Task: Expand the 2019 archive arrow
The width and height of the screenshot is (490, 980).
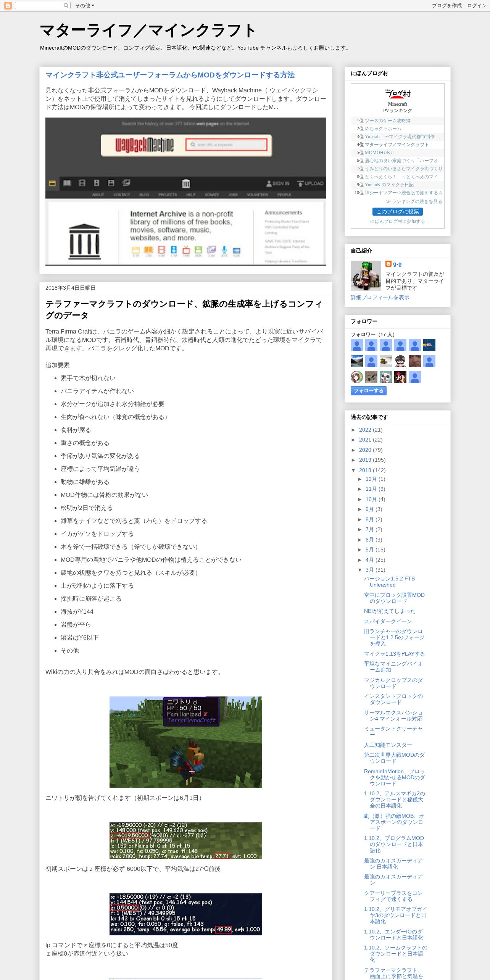Action: coord(353,460)
